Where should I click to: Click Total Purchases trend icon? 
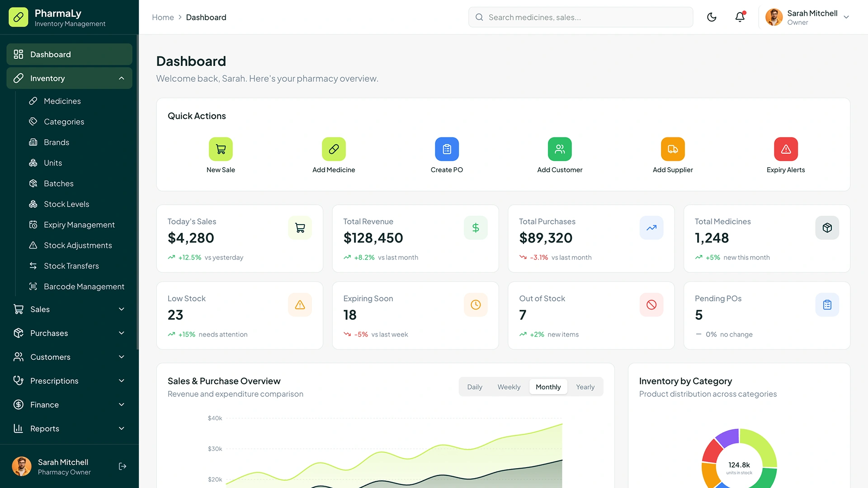click(651, 228)
